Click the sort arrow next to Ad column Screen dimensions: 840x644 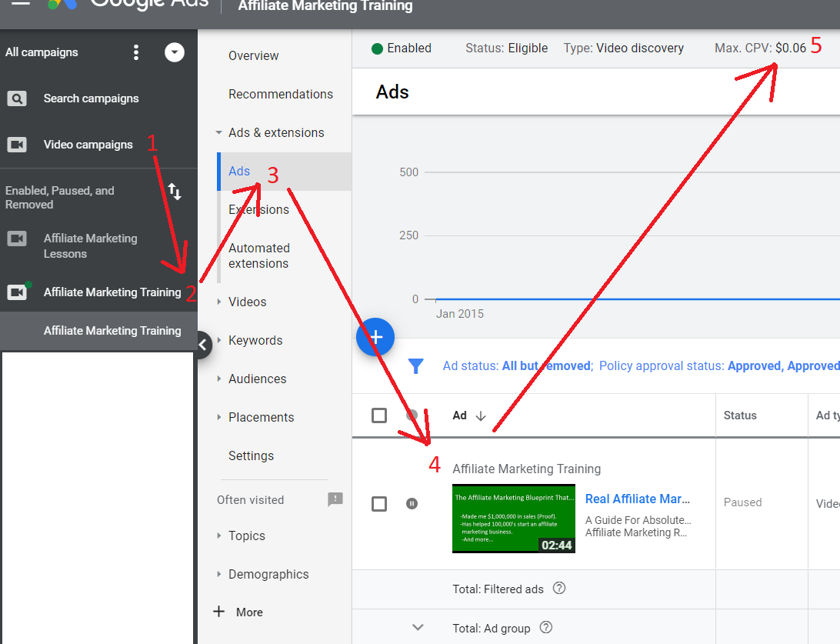pyautogui.click(x=481, y=415)
